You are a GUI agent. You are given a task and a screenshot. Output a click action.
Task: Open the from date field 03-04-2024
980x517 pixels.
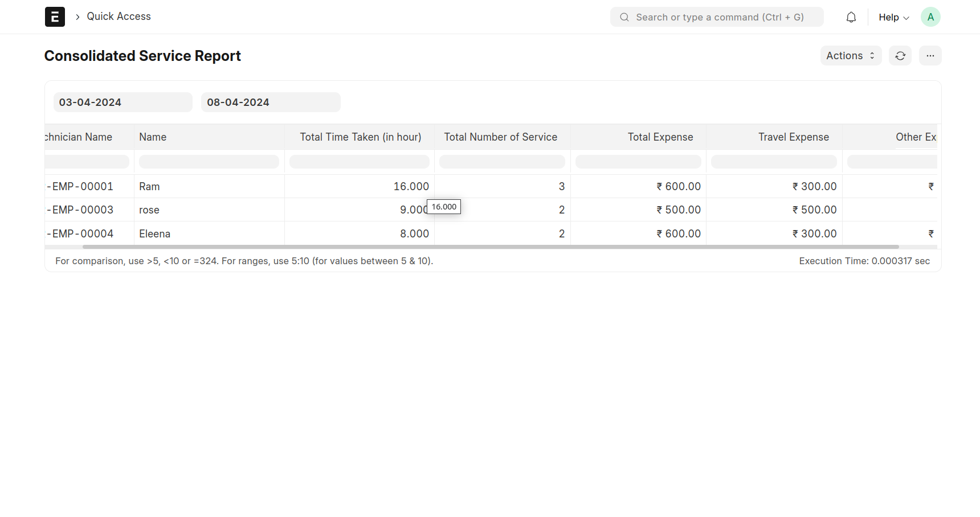pyautogui.click(x=122, y=102)
